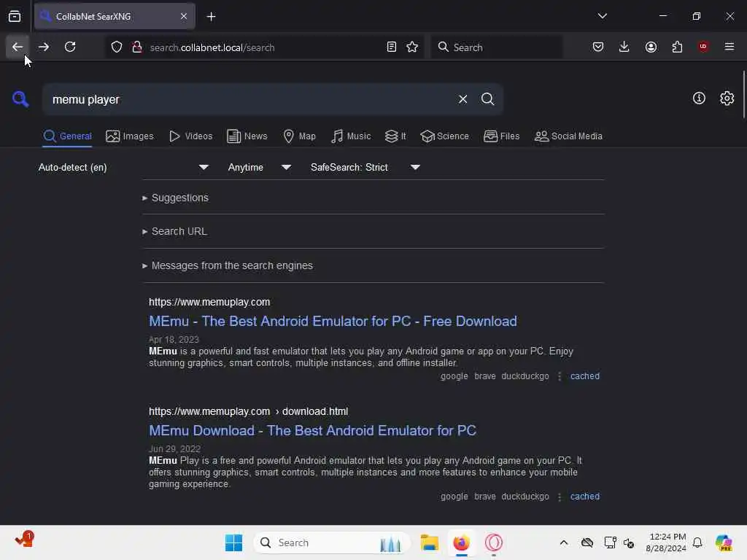Click the address bar URL
The height and width of the screenshot is (560, 747).
click(212, 47)
